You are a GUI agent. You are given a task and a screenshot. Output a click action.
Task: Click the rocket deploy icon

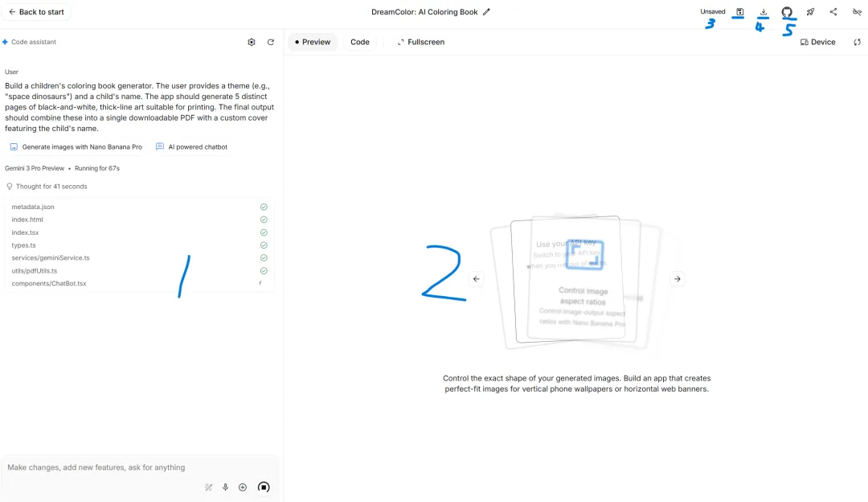[x=810, y=11]
